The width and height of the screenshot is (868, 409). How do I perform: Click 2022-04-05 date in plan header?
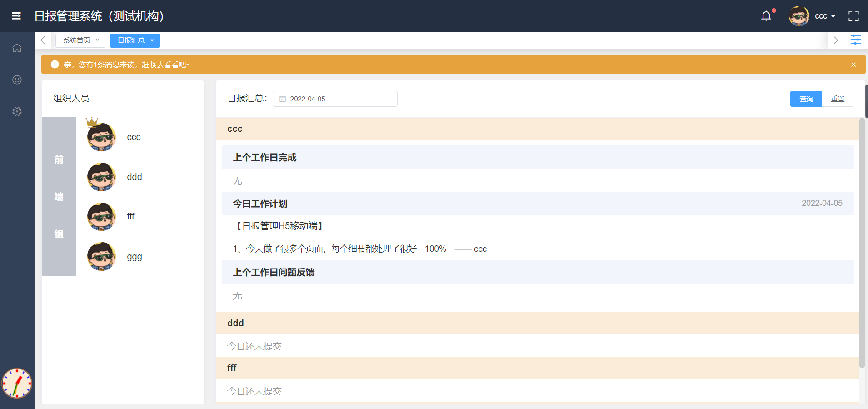tap(822, 203)
